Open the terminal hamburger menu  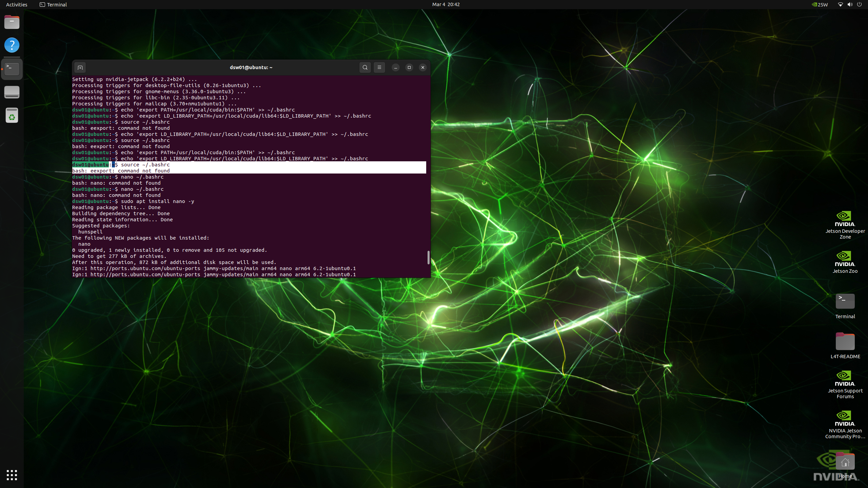[x=379, y=67]
